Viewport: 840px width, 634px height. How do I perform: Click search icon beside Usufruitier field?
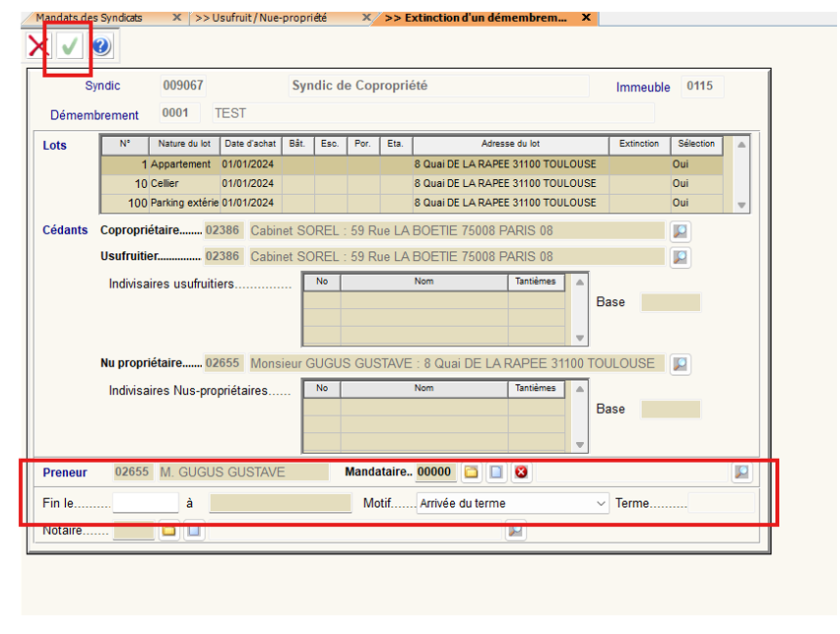point(679,258)
